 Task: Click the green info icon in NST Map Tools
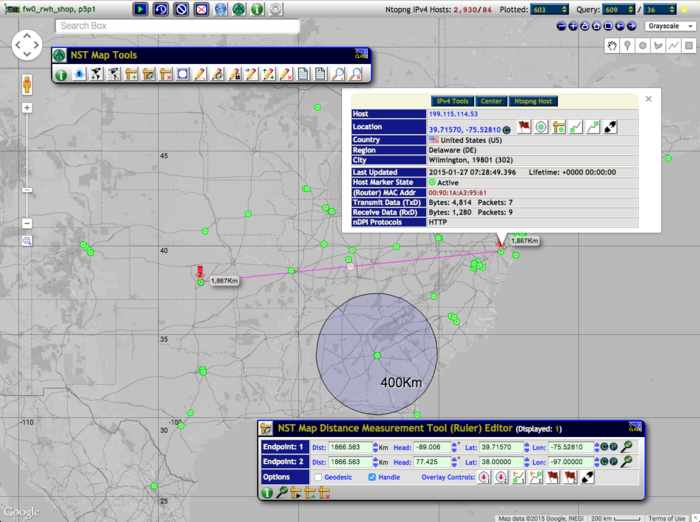61,74
